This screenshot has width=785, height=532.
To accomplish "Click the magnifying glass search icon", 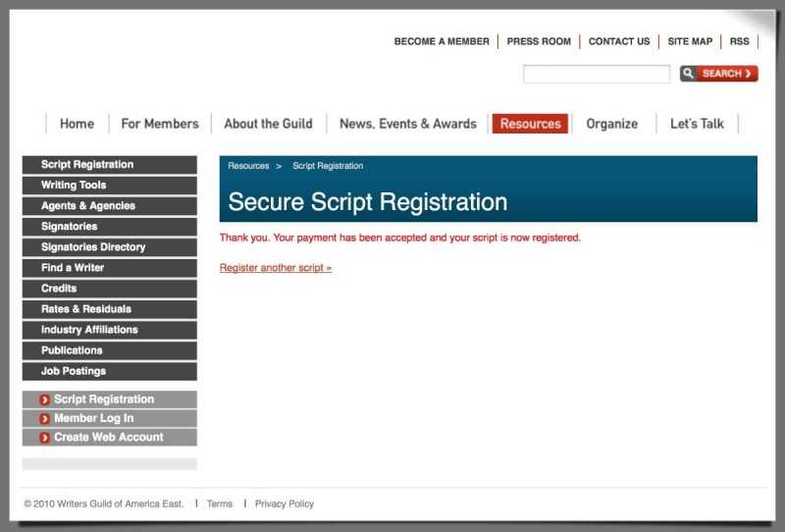I will point(689,74).
